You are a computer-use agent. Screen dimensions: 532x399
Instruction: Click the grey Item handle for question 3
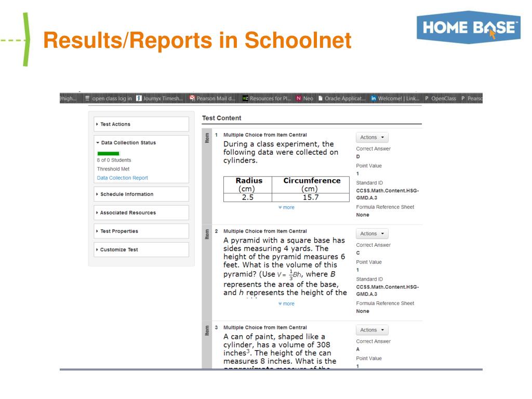click(207, 345)
